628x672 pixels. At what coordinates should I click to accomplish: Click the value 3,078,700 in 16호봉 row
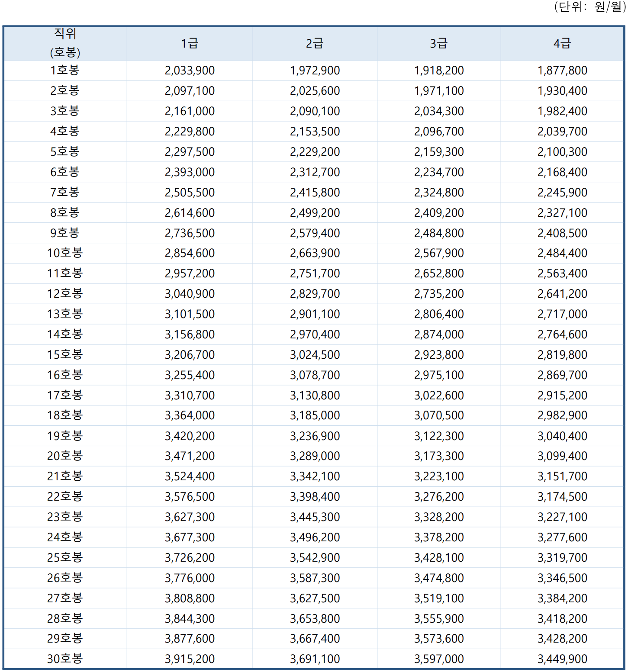(x=315, y=375)
